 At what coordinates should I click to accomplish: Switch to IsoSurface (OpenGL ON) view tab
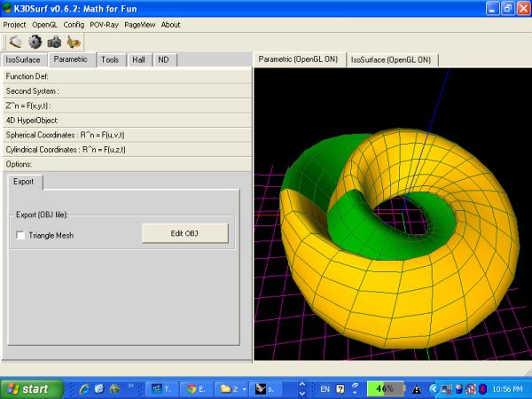[x=391, y=60]
